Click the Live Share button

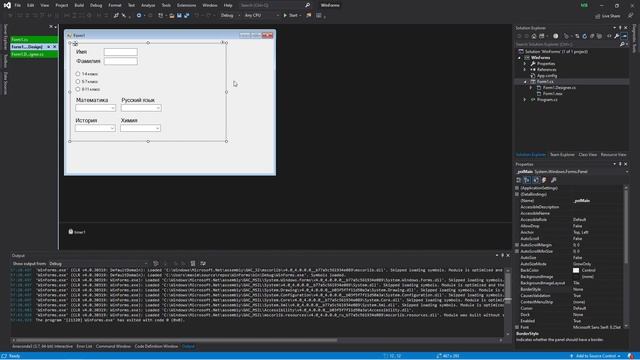click(x=607, y=16)
